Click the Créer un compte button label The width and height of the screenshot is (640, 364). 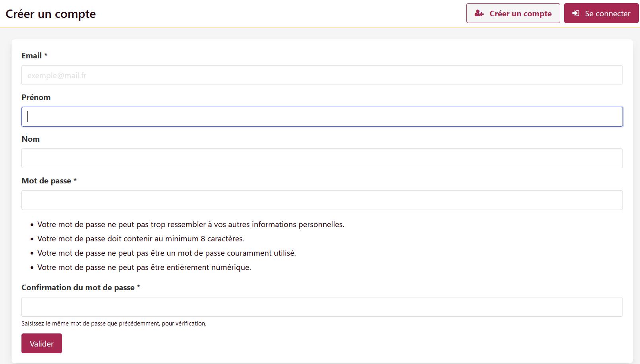(x=520, y=13)
